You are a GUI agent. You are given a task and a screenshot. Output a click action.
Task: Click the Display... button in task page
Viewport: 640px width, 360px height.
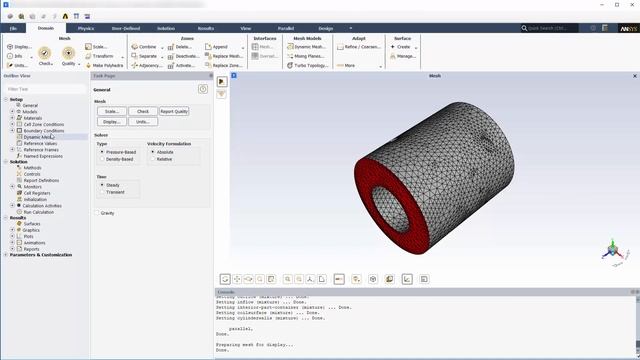tap(111, 122)
